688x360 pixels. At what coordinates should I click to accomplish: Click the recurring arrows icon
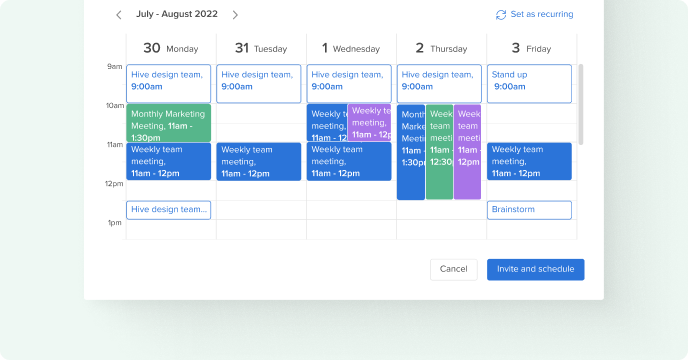click(501, 14)
